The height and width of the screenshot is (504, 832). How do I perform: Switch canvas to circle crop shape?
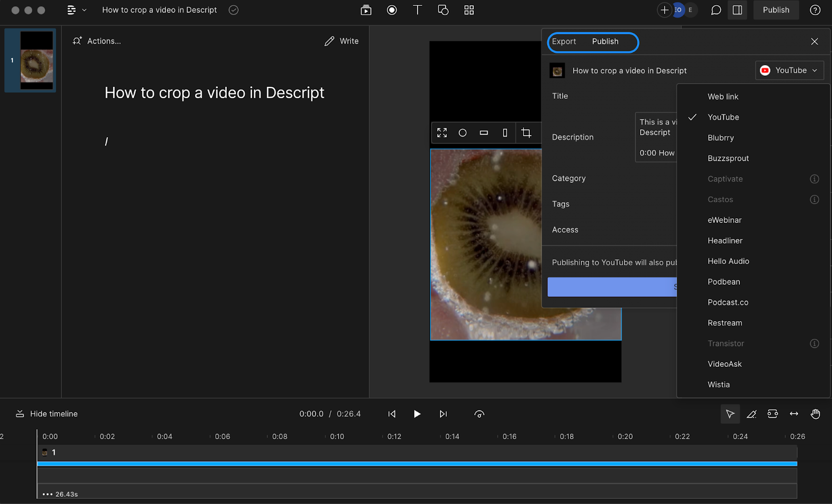pos(462,132)
